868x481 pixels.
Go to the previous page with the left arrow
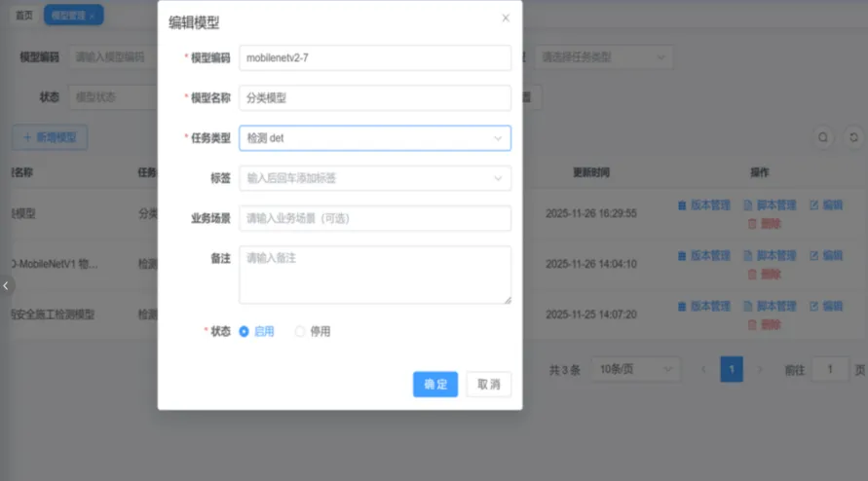click(x=703, y=369)
